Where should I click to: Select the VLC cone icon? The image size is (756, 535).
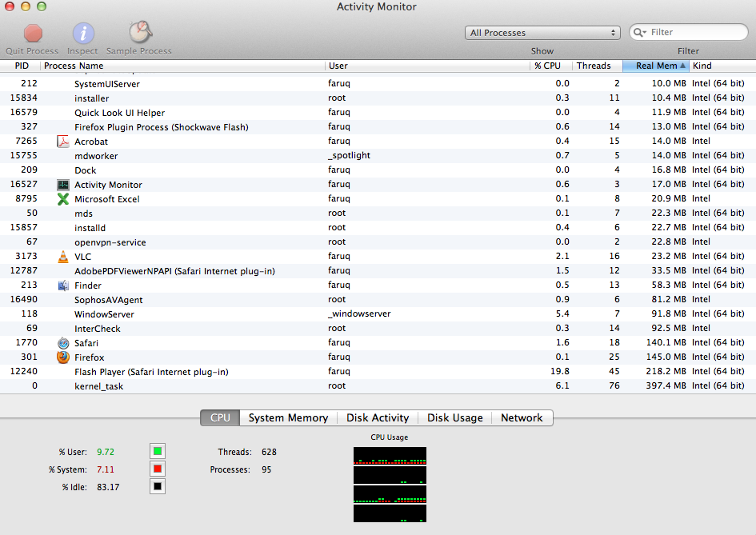[63, 257]
